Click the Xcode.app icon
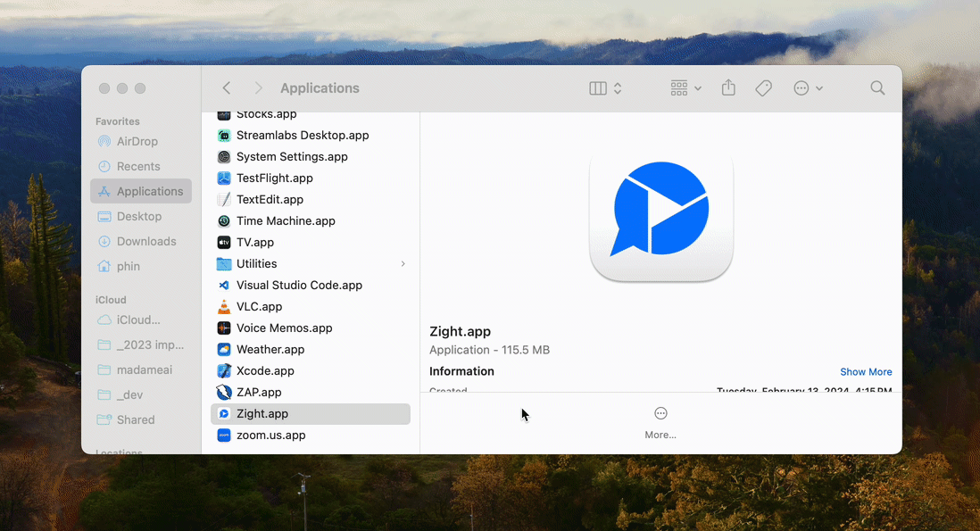980x531 pixels. (224, 370)
